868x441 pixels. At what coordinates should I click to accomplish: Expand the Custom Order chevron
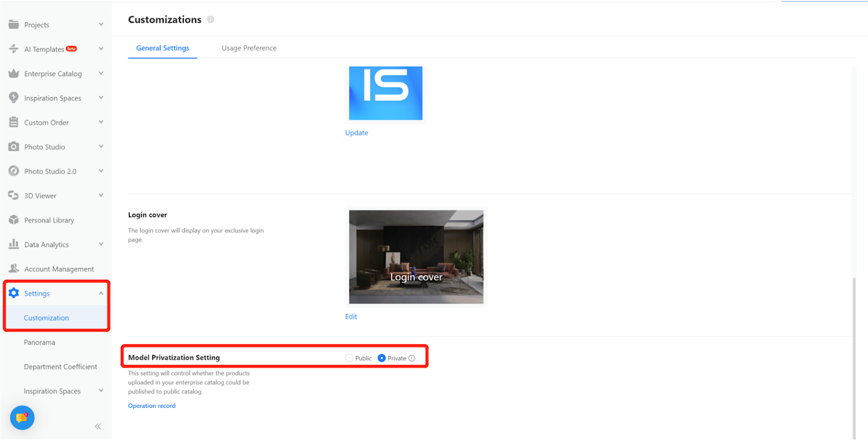(101, 122)
